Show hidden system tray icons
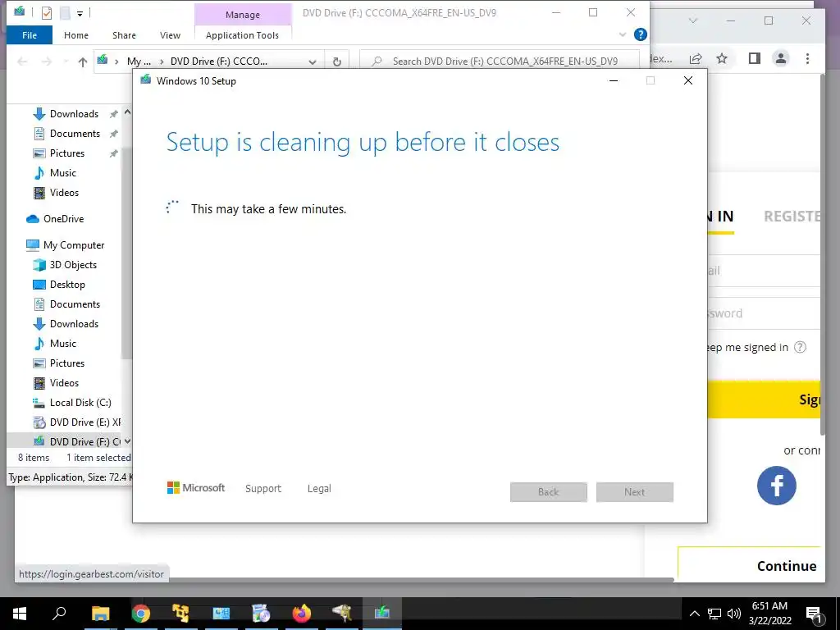The image size is (840, 630). (694, 614)
